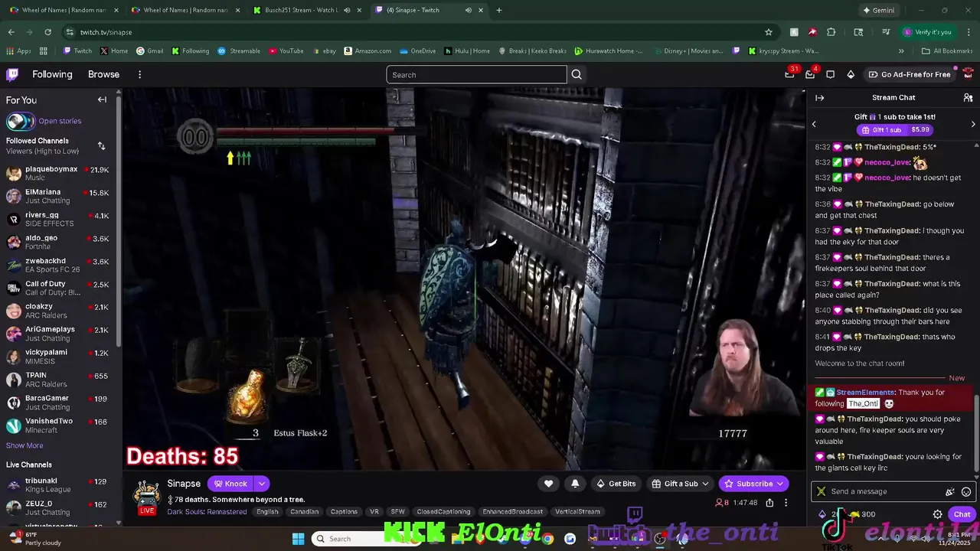Collapse the For You side navigation

(x=102, y=99)
